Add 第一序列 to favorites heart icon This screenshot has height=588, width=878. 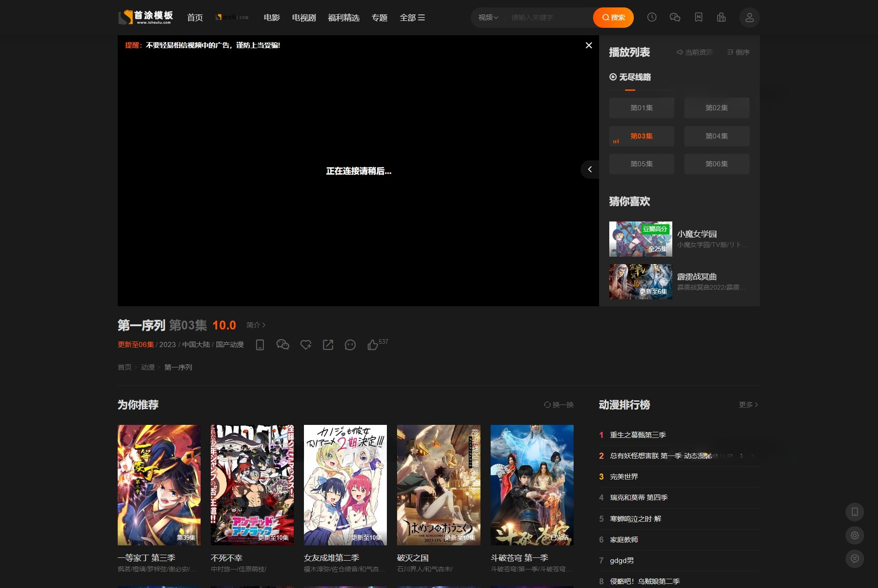point(305,345)
